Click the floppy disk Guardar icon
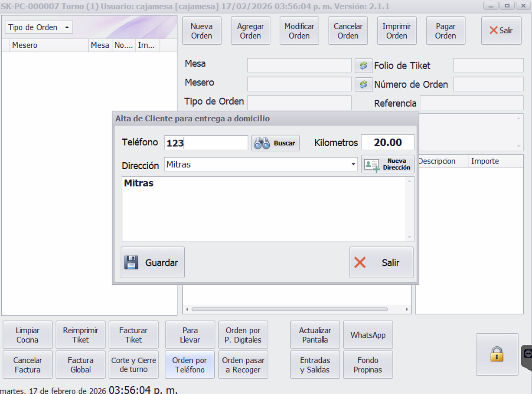This screenshot has width=532, height=394. 131,263
